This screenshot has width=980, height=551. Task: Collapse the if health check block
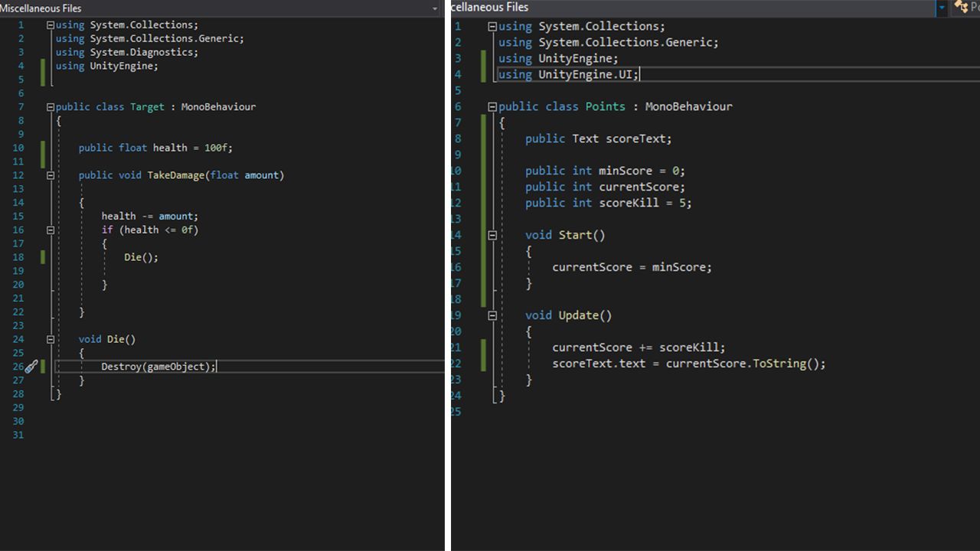tap(50, 230)
